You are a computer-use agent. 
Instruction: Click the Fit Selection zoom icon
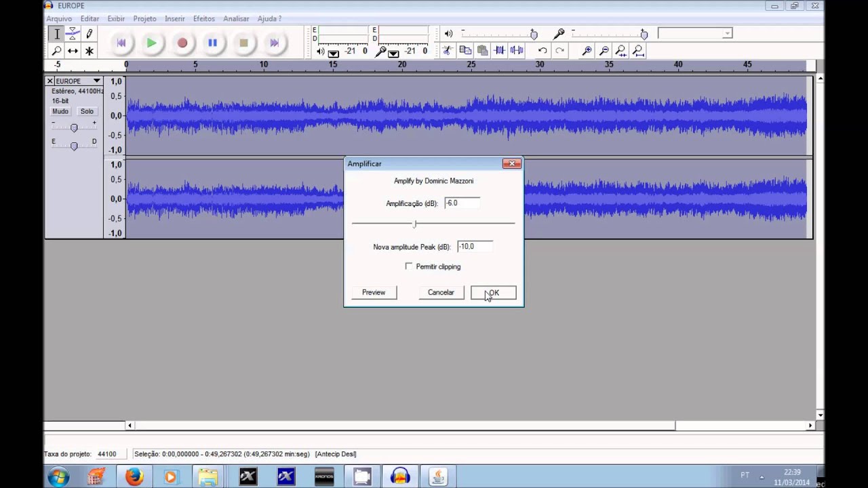tap(621, 51)
